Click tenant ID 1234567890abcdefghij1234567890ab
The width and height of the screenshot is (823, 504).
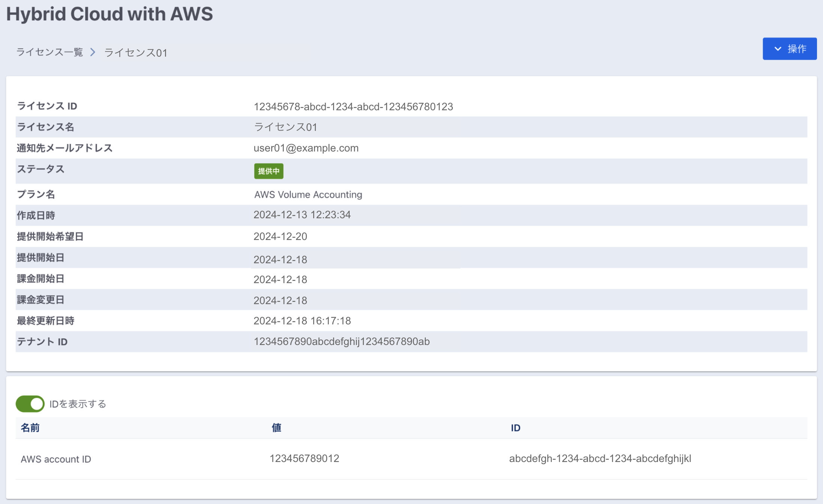click(x=342, y=342)
